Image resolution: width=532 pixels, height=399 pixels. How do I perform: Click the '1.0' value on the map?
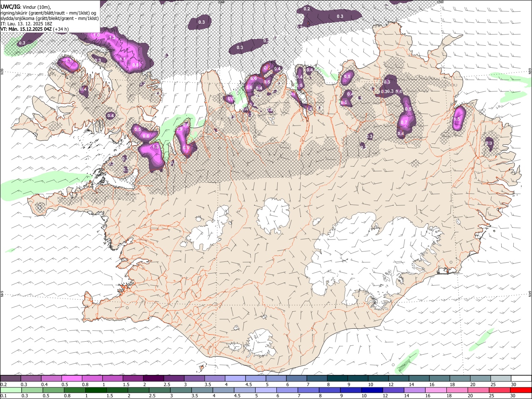click(x=96, y=35)
